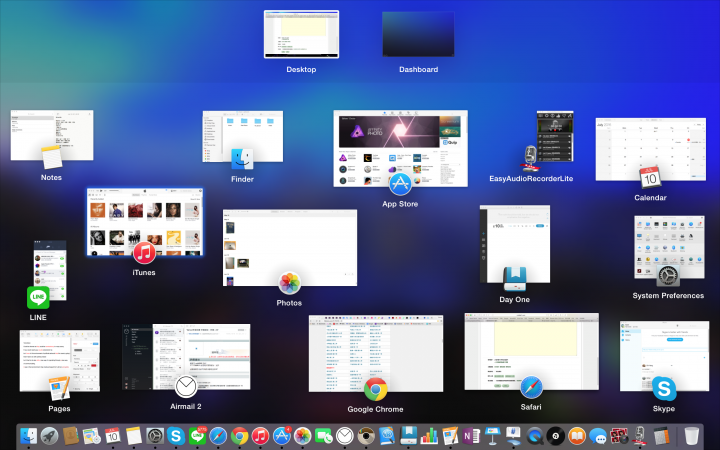This screenshot has height=450, width=720.
Task: Click the QuickTime Player icon in the dock
Action: tap(534, 436)
